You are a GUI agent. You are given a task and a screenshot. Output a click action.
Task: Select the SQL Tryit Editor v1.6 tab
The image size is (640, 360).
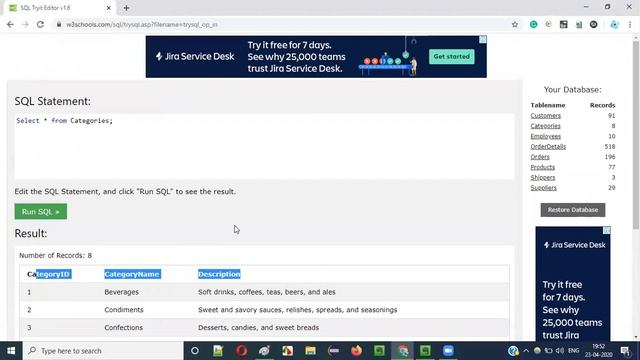59,8
